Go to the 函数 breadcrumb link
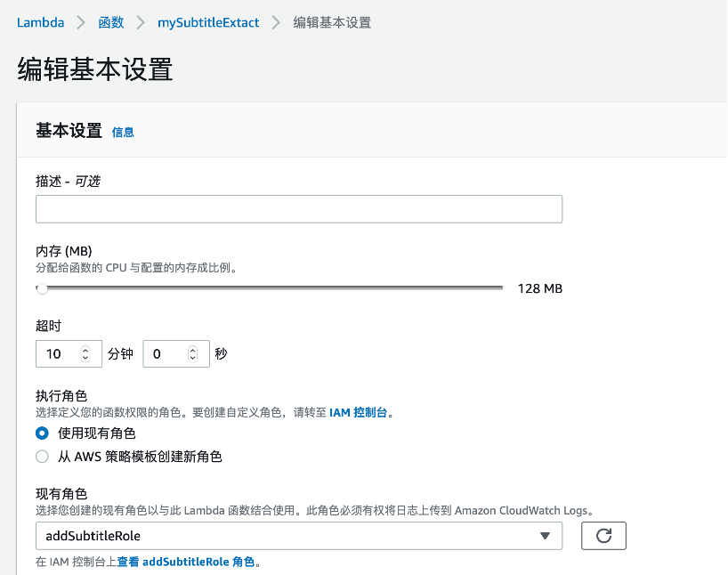728x575 pixels. click(x=111, y=22)
